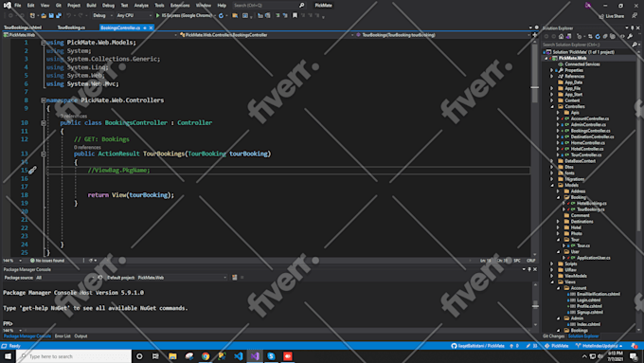Screen dimensions: 644x363
Task: Click the Solution Explorer vertical scrollbar
Action: [x=638, y=191]
